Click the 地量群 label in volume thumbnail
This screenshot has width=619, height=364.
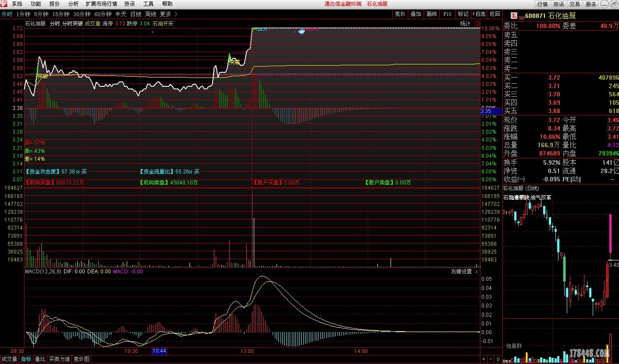pos(514,346)
